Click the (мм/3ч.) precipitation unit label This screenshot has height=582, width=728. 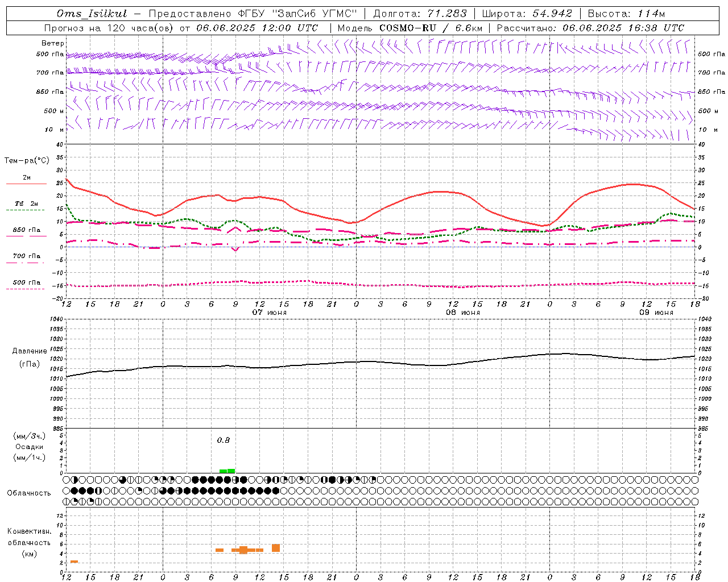coord(30,436)
